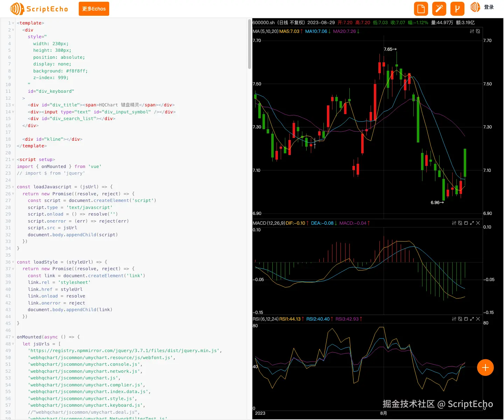Close the MACD indicator panel
This screenshot has height=420, width=504.
click(x=478, y=223)
